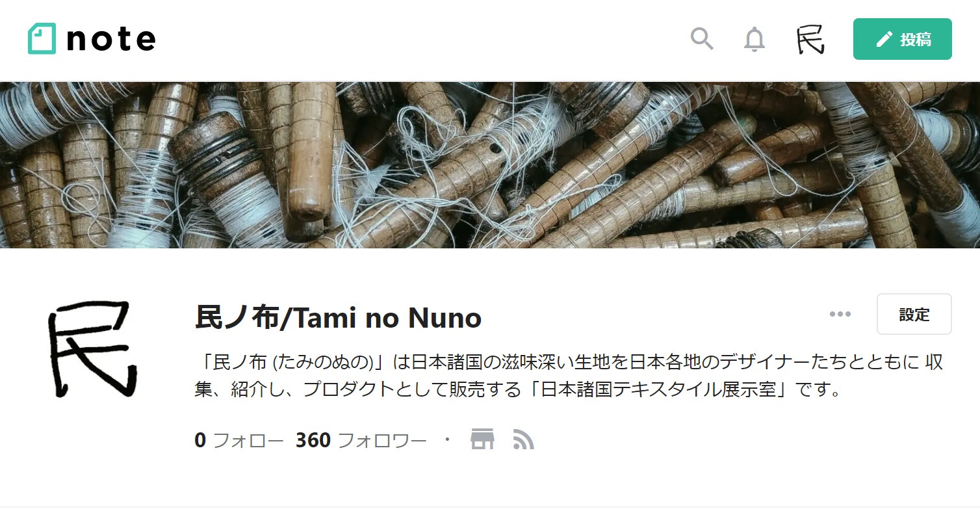The height and width of the screenshot is (511, 980).
Task: Click the note logo icon
Action: coord(42,39)
